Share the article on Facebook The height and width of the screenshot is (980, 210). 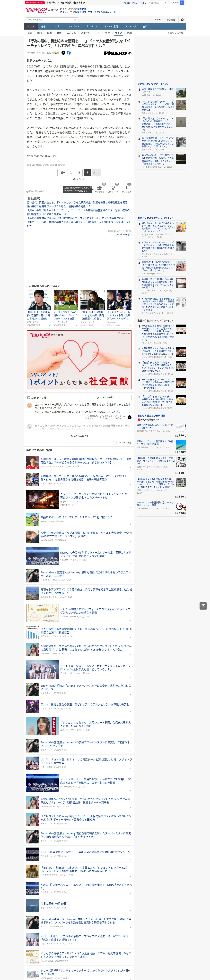pyautogui.click(x=69, y=53)
